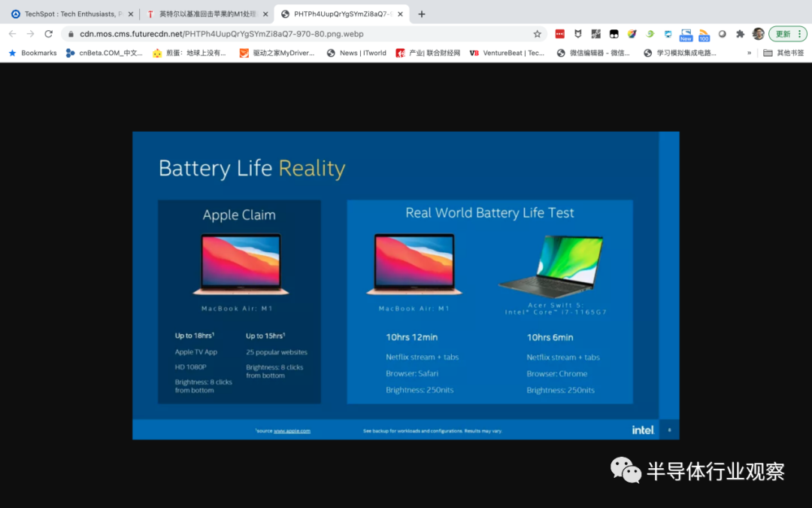Expand hidden bookmarks with the double chevron
Image resolution: width=812 pixels, height=508 pixels.
click(x=749, y=53)
